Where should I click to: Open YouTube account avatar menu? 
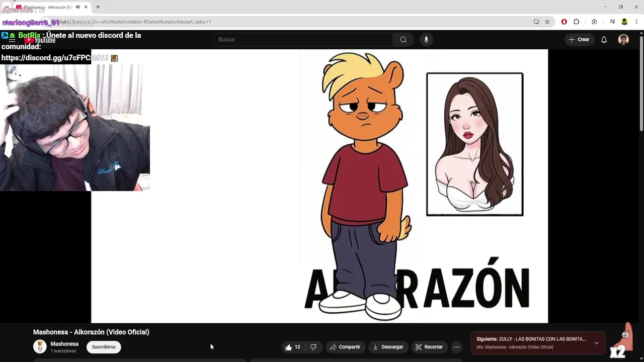click(x=623, y=40)
